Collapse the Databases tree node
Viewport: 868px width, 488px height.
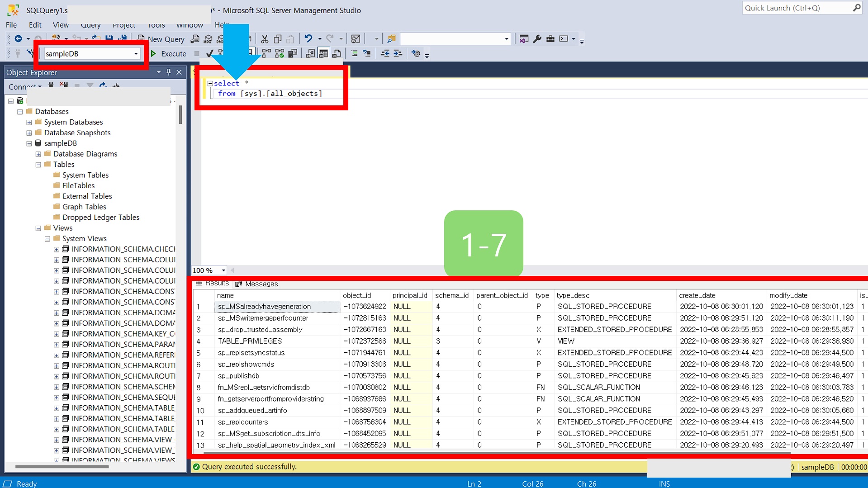pyautogui.click(x=20, y=112)
